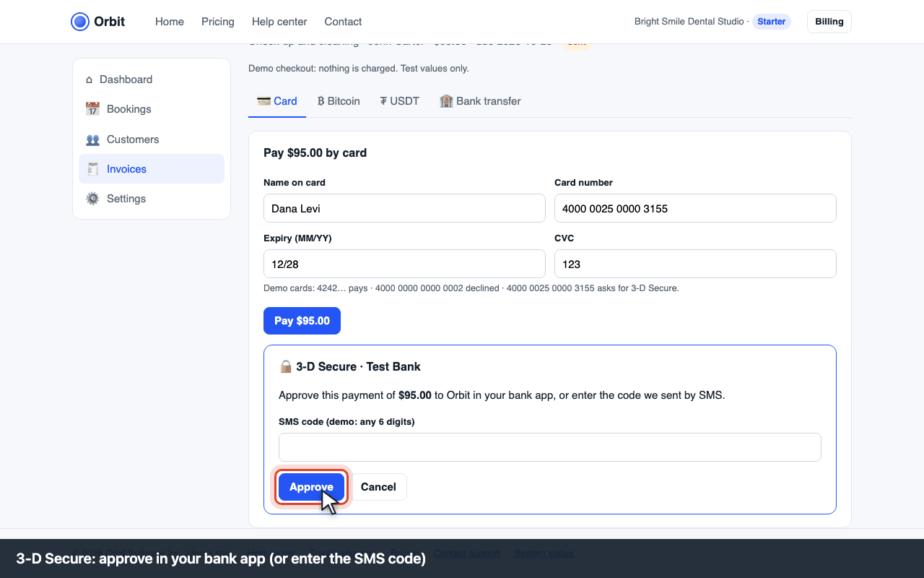Image resolution: width=924 pixels, height=578 pixels.
Task: Focus the CVC field
Action: (x=695, y=264)
